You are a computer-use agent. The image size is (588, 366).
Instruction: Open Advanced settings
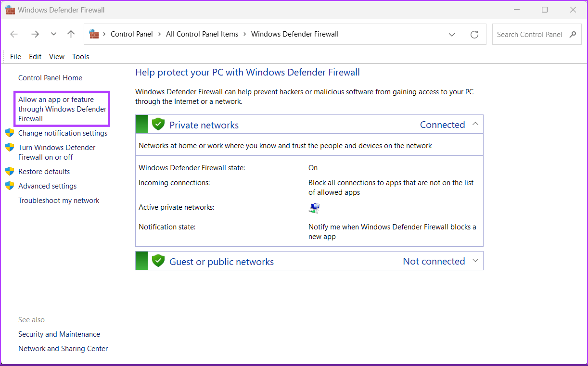48,186
